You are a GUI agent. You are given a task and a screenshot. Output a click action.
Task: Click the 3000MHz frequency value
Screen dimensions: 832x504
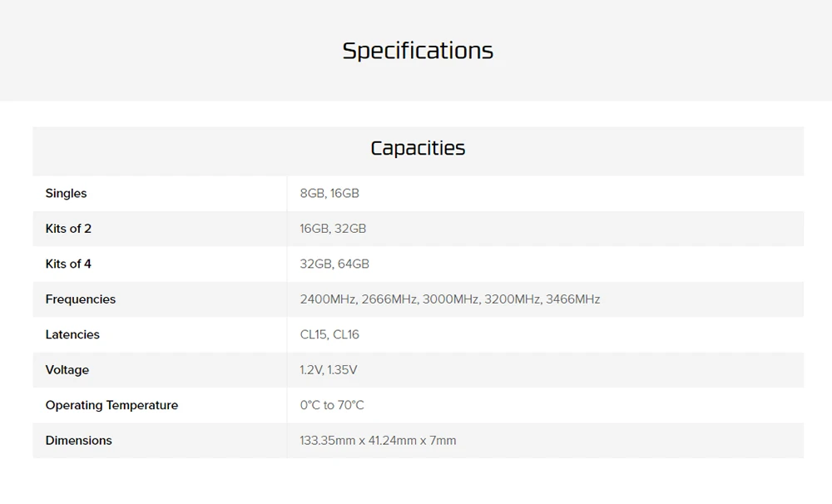coord(450,299)
